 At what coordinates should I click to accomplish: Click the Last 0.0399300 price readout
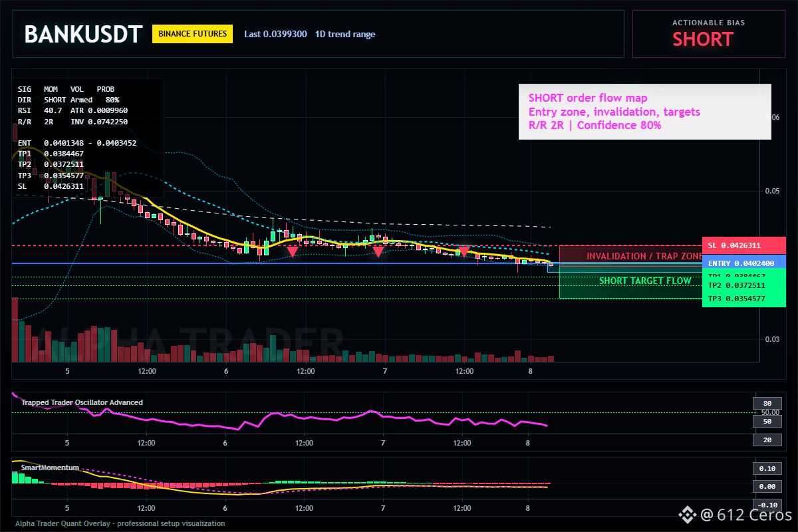(275, 34)
